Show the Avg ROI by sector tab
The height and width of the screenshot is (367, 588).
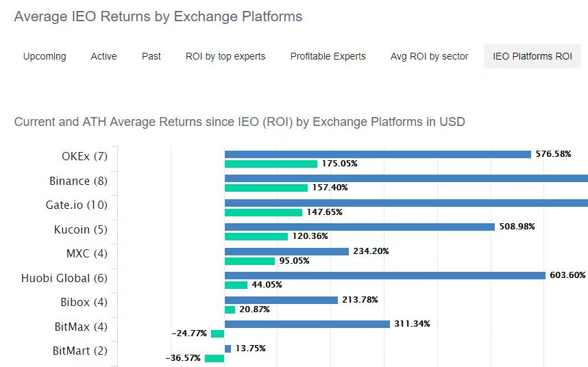click(x=429, y=56)
